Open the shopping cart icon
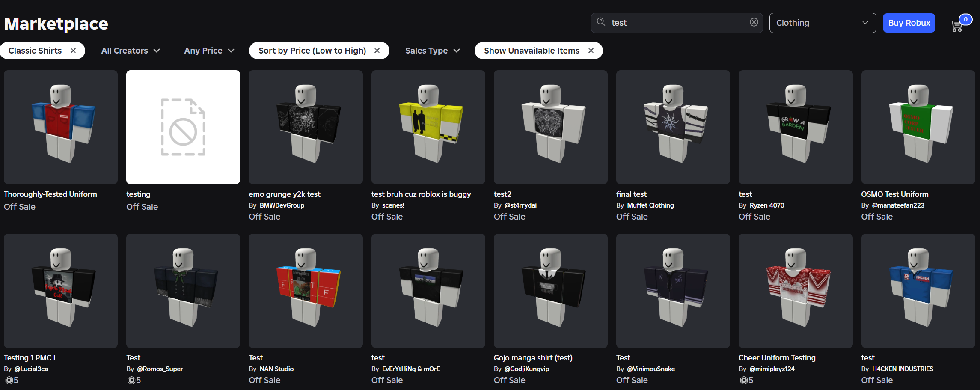Viewport: 980px width, 390px height. (956, 26)
